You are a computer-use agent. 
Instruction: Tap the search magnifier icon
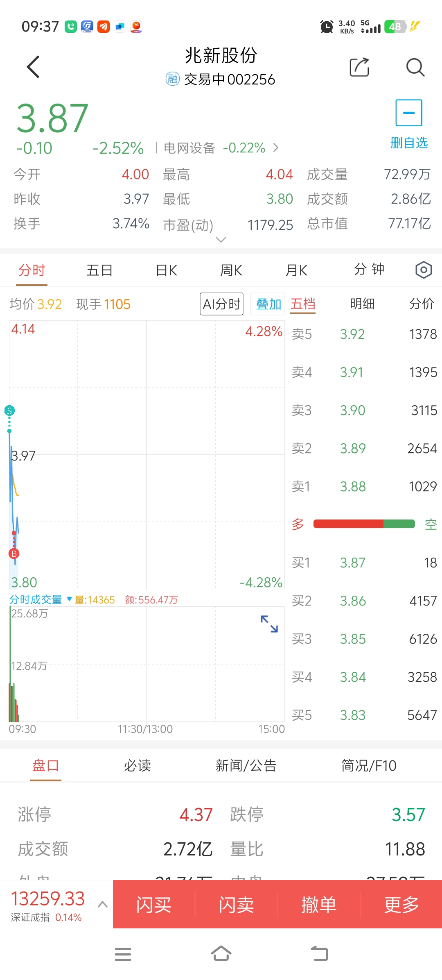coord(415,67)
